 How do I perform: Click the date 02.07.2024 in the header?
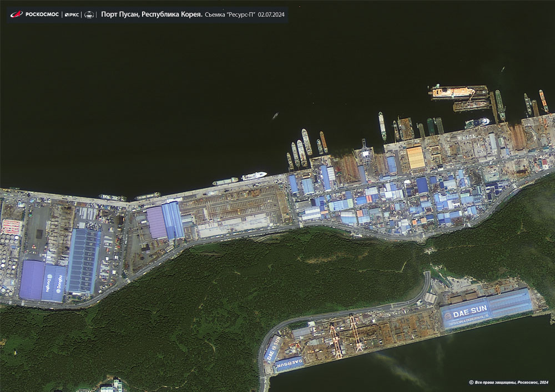(x=271, y=14)
